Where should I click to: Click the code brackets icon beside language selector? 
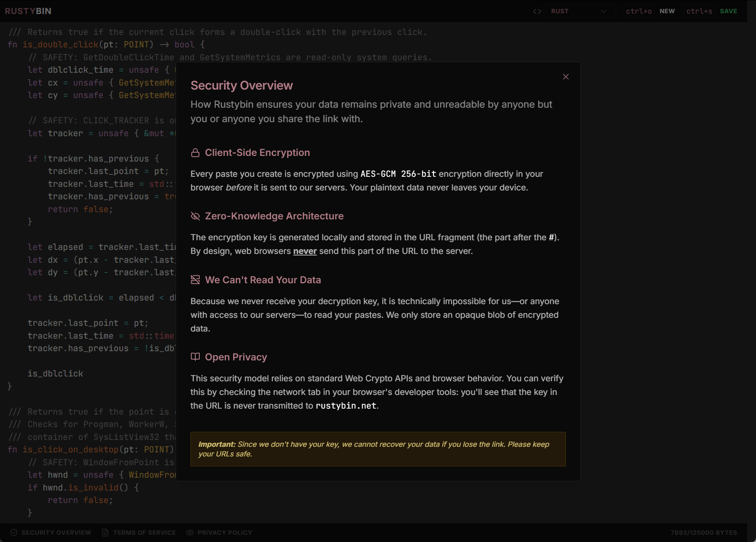click(x=537, y=11)
